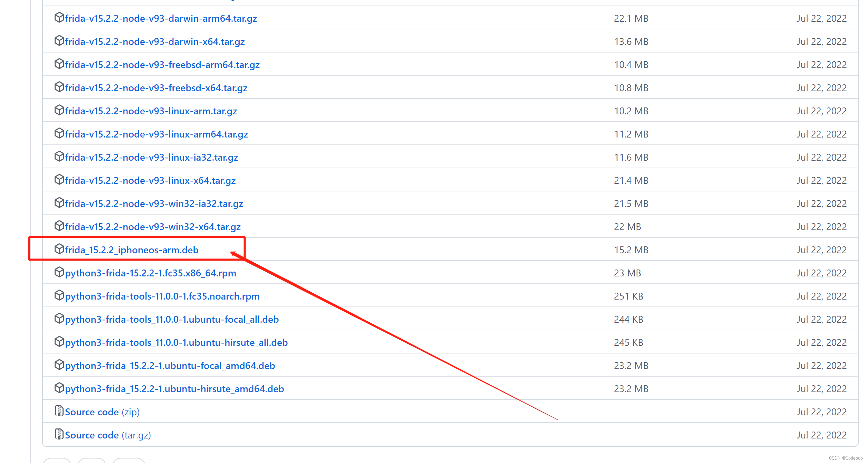The width and height of the screenshot is (868, 463).
Task: Click package icon beside frida-v15.2.2-node-v93-darwin-arm64.tar.gz
Action: [x=59, y=17]
